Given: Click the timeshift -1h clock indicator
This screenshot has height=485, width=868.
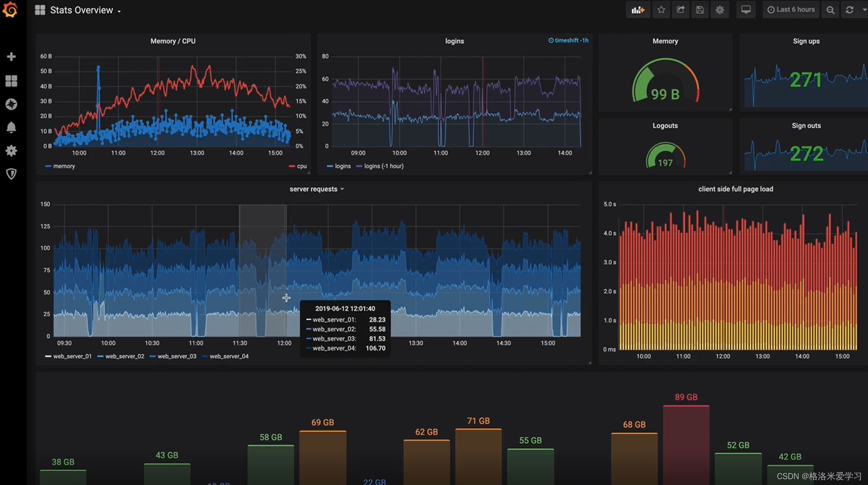Looking at the screenshot, I should point(568,40).
